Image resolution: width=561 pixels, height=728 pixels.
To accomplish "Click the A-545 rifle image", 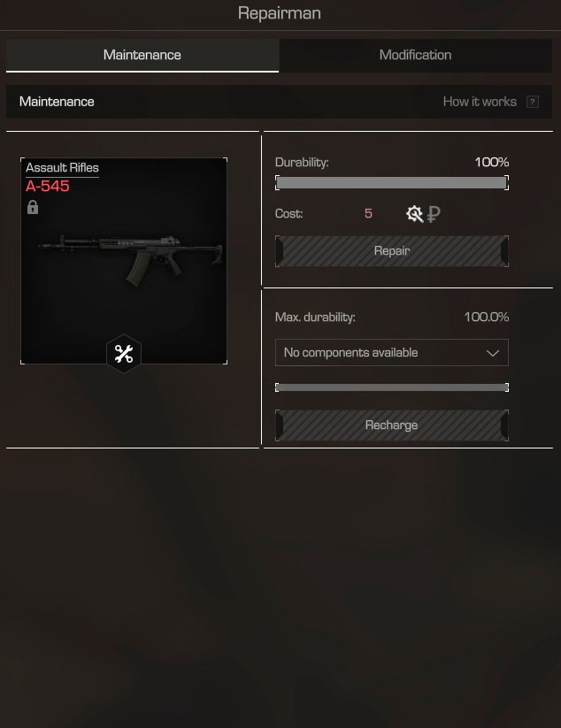I will [130, 260].
